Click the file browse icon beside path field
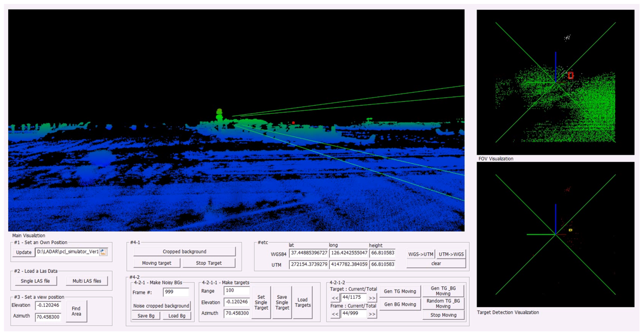Screen dimensions: 644x336 click(x=103, y=252)
